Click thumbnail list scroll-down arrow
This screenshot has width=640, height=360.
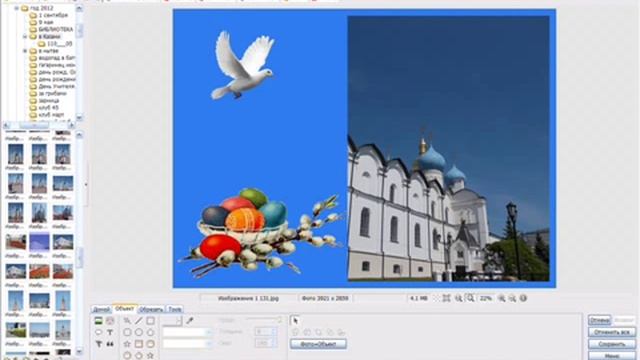pos(79,351)
